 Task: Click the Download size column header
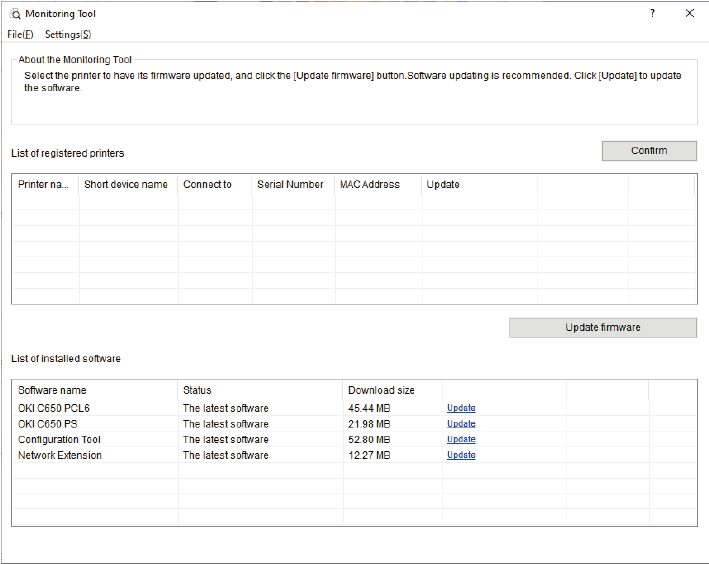(x=381, y=390)
